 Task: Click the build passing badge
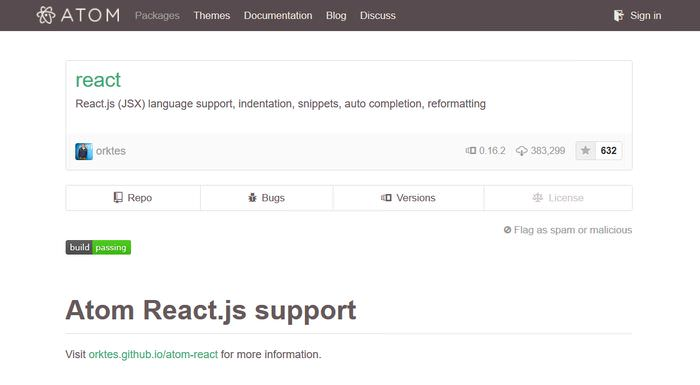(x=98, y=247)
